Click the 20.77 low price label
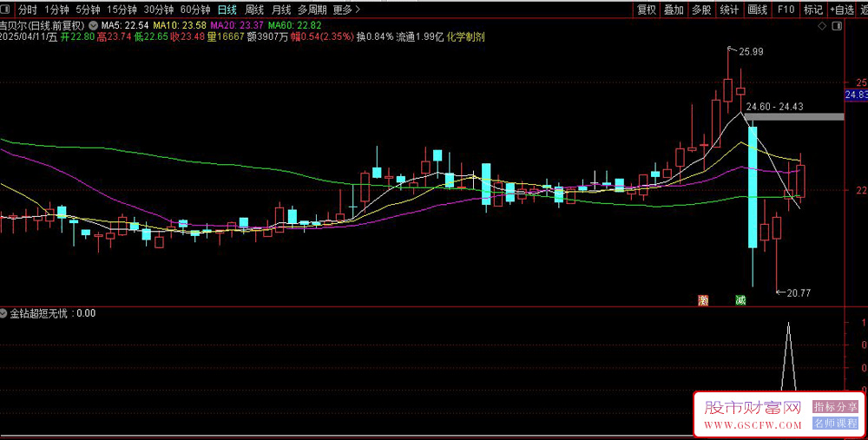868x440 pixels. pyautogui.click(x=799, y=293)
